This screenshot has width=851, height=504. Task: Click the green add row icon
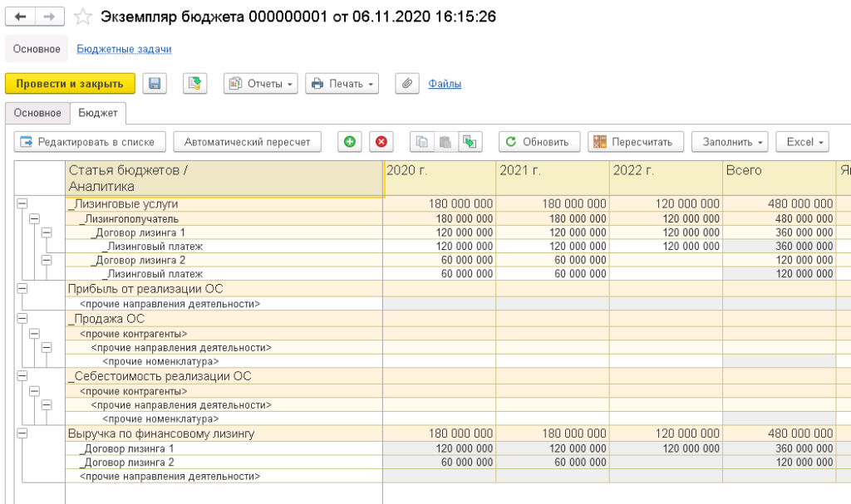pos(349,142)
